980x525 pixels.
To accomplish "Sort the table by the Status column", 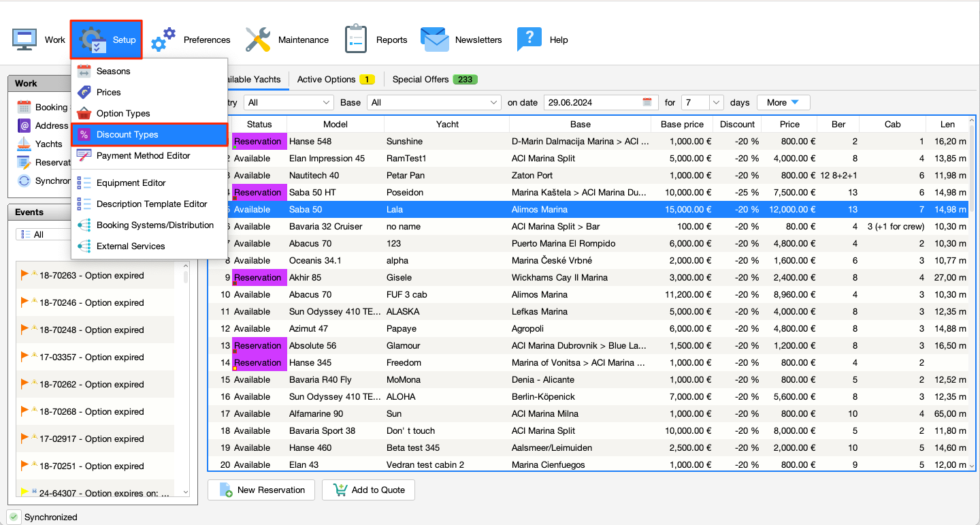I will point(259,124).
